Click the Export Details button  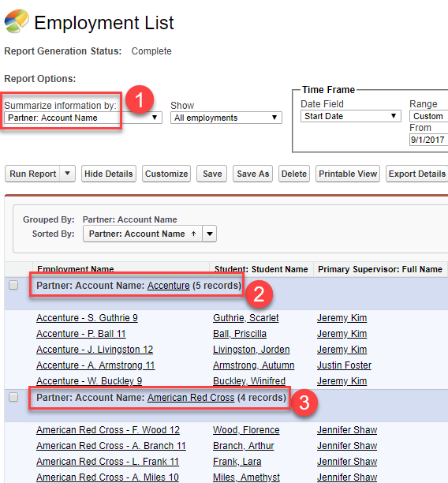[x=417, y=174]
